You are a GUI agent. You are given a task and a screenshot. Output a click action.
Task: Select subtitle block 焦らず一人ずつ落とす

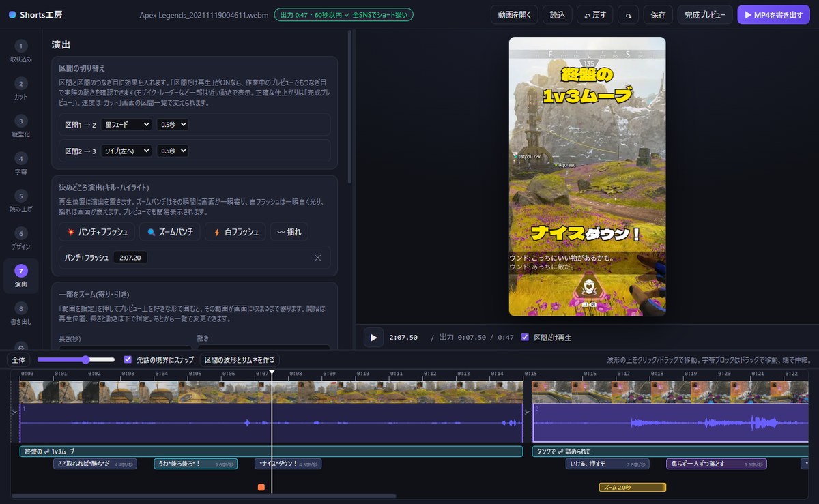tap(717, 464)
